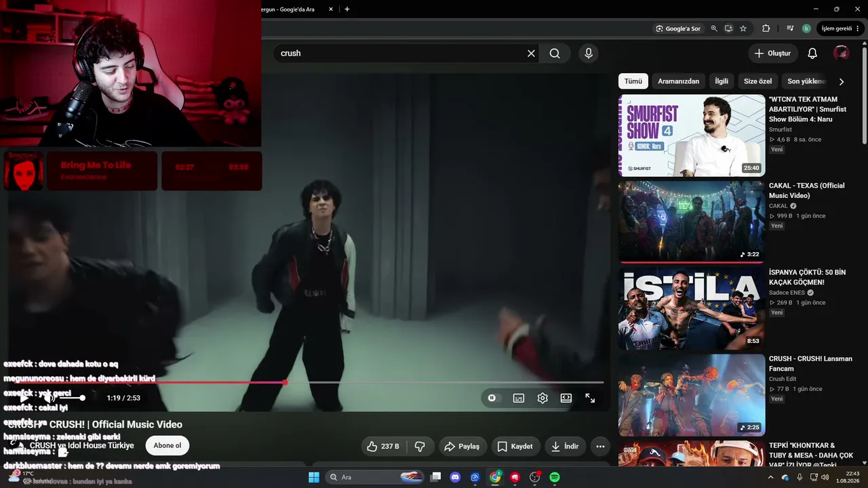Click the Paylaş share button

coord(462,447)
